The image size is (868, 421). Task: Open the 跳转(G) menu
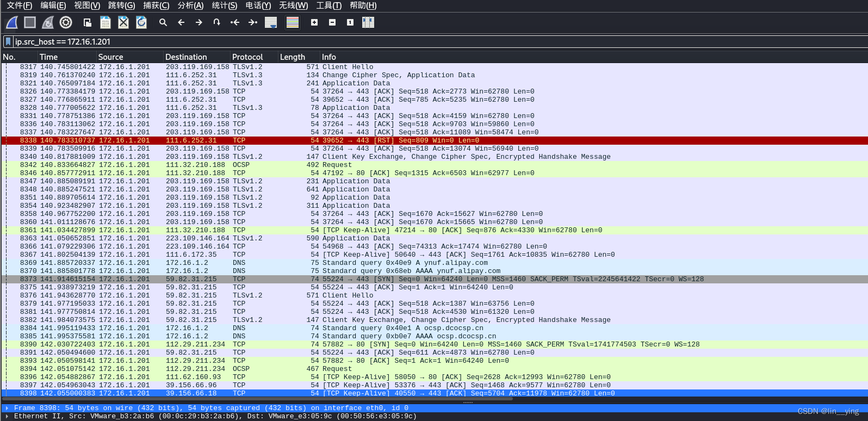(x=121, y=5)
